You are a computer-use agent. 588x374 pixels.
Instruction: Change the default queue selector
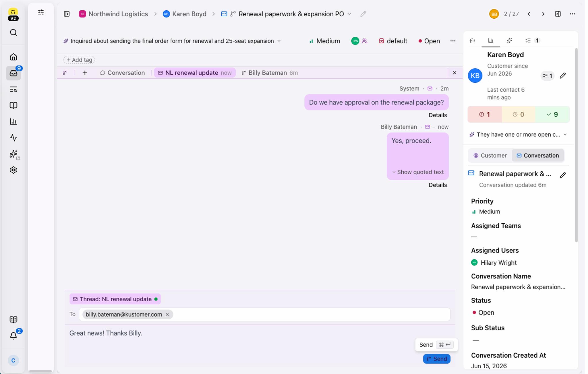(x=393, y=41)
